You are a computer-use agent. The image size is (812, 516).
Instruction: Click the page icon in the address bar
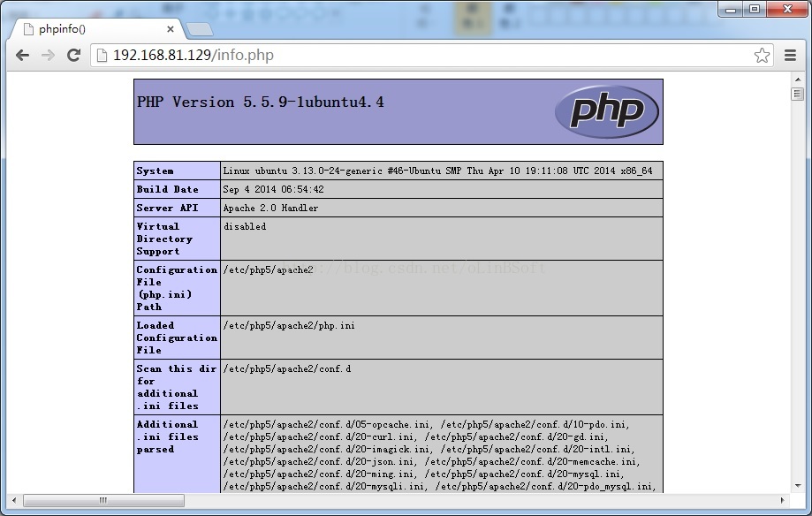[x=102, y=55]
